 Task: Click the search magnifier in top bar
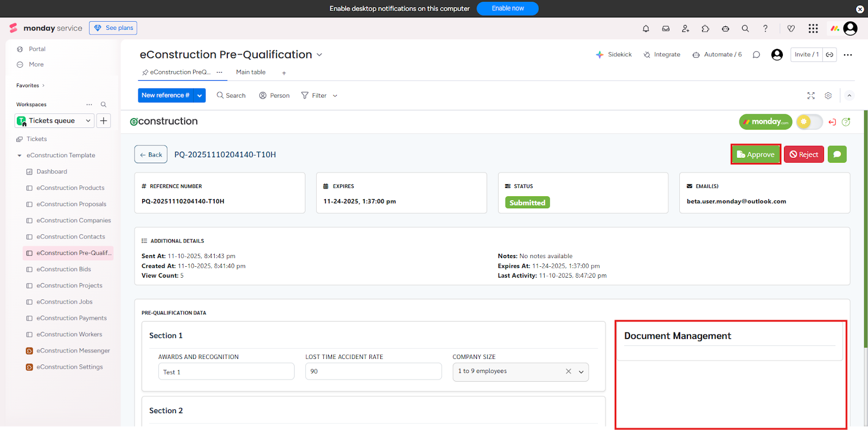(745, 29)
